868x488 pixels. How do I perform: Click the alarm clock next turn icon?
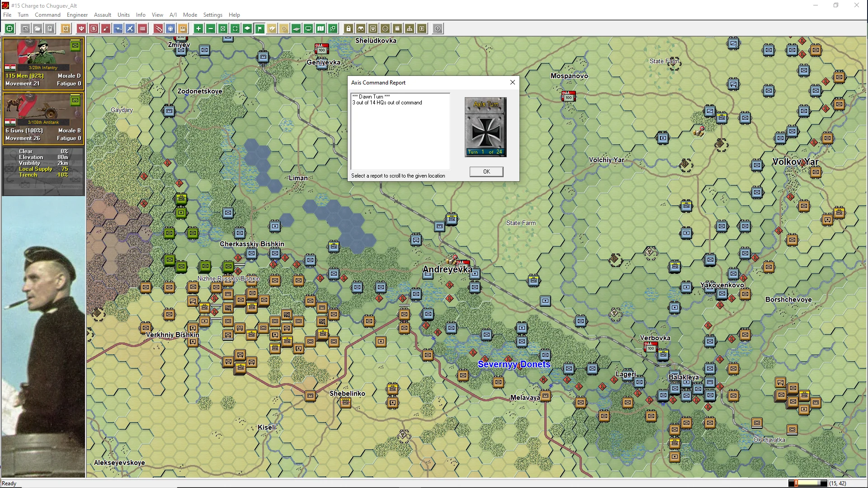pos(66,29)
